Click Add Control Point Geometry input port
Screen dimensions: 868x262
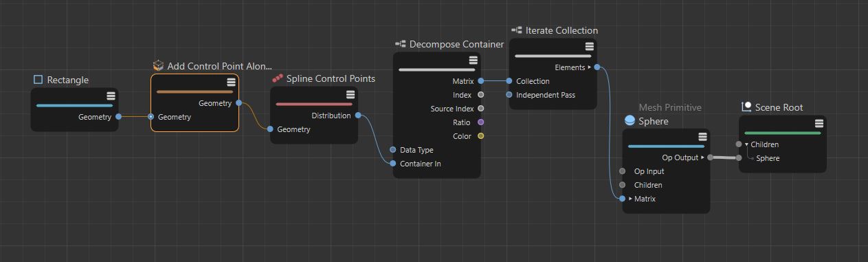click(151, 117)
